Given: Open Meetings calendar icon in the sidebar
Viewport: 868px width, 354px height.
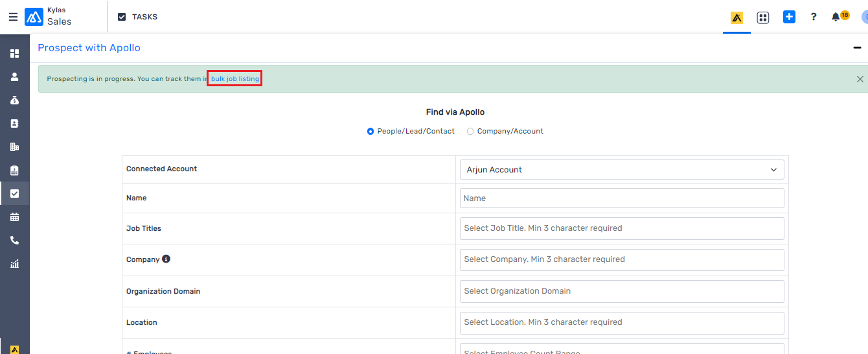Looking at the screenshot, I should (x=14, y=217).
